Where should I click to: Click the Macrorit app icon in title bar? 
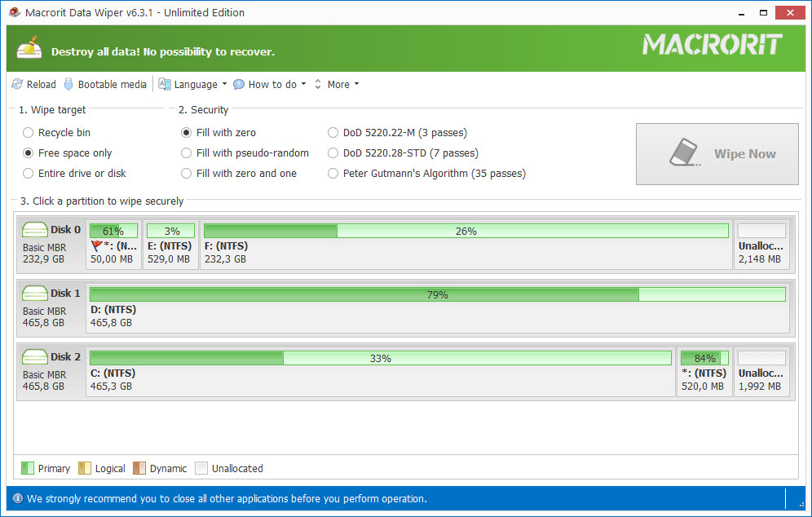15,12
